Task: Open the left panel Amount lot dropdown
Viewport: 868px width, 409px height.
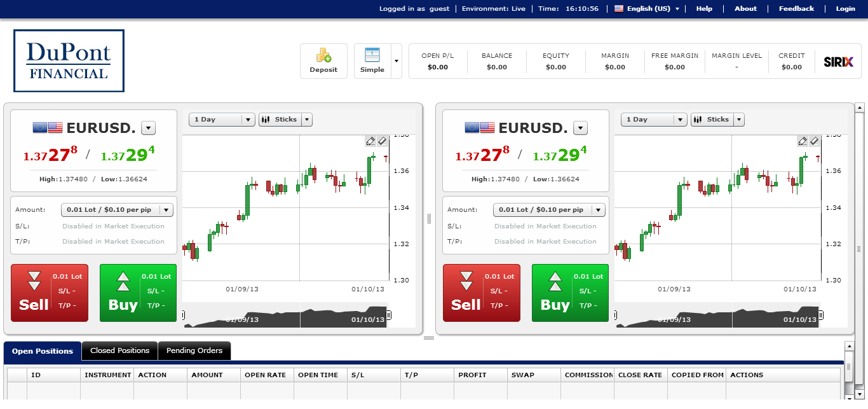Action: (x=166, y=210)
